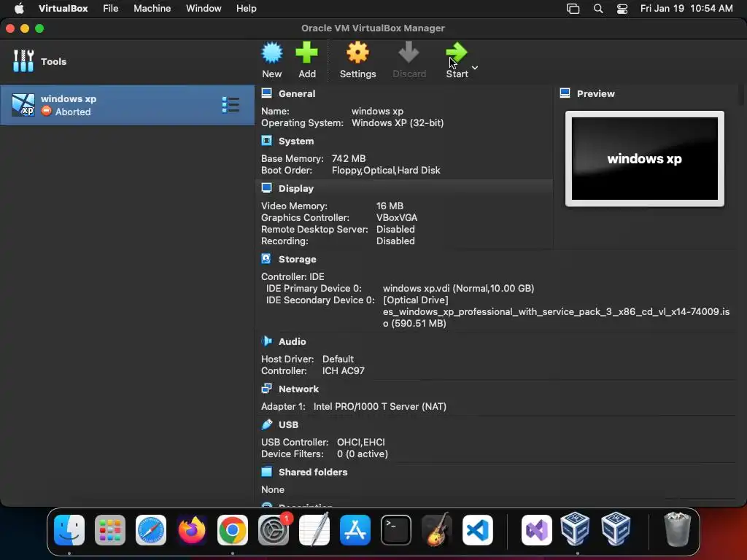Open the USB settings heading link
Screen dimensions: 747x560
[288, 424]
